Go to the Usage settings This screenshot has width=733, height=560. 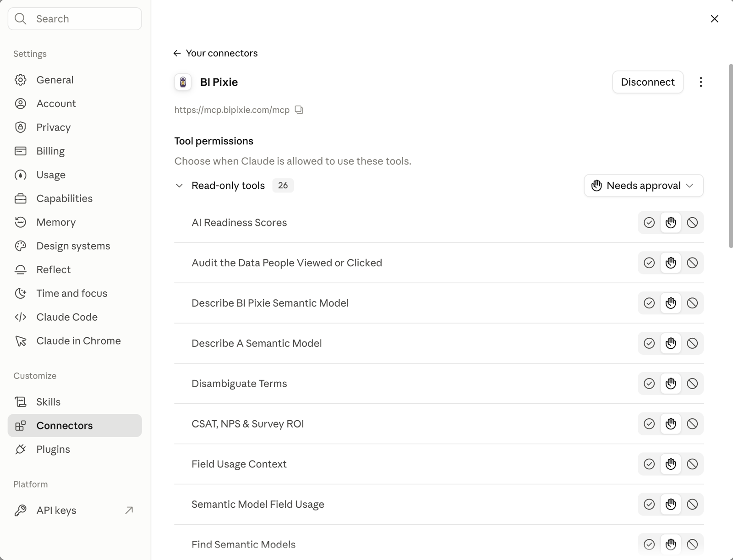click(x=75, y=175)
